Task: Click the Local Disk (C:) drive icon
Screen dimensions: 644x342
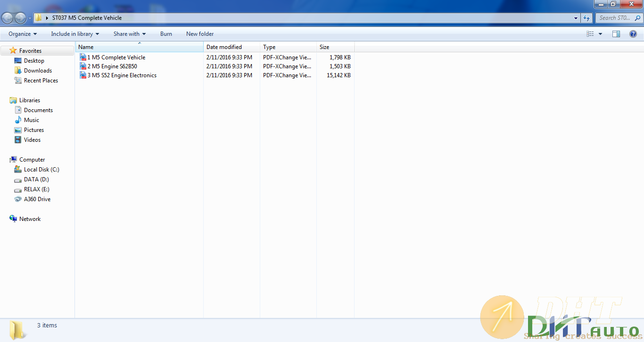Action: click(18, 170)
